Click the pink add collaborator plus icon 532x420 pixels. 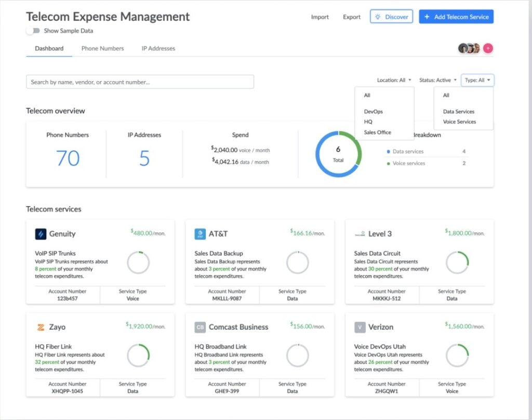click(488, 48)
